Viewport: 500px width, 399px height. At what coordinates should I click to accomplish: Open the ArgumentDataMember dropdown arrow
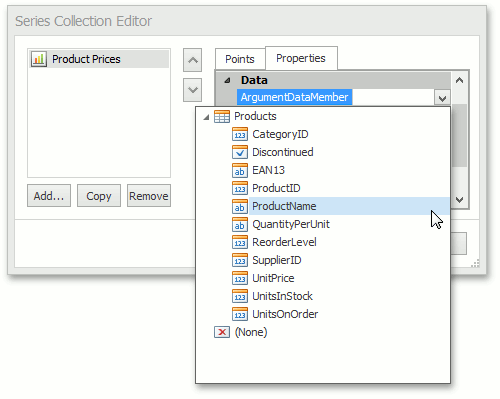(x=442, y=98)
